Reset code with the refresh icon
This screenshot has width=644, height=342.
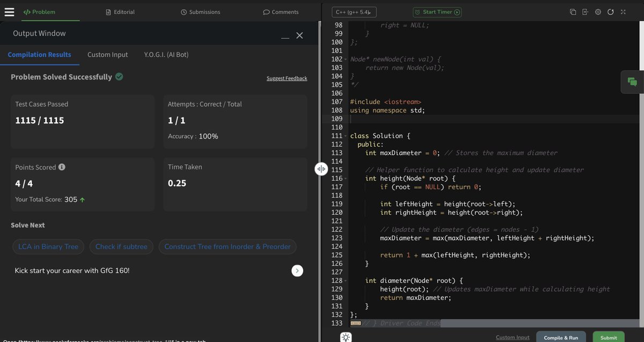point(610,12)
